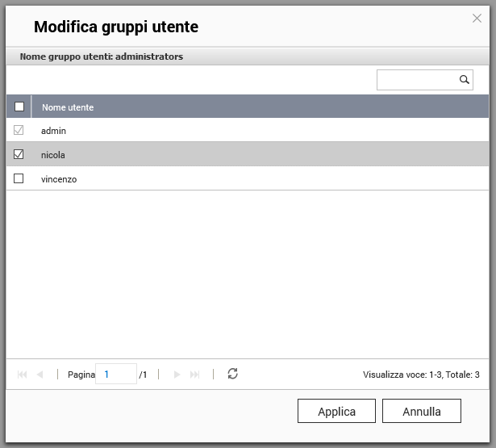
Task: Go to the previous page
Action: click(x=40, y=375)
